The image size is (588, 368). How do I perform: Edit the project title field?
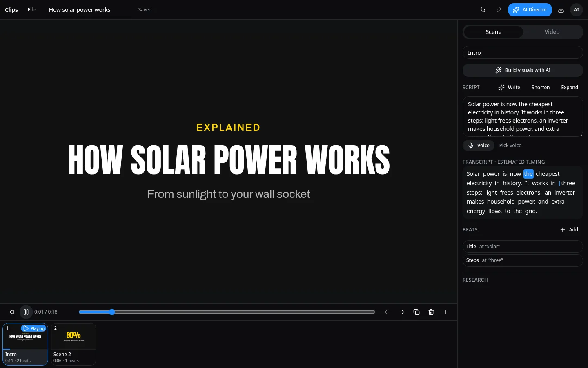pyautogui.click(x=90, y=10)
